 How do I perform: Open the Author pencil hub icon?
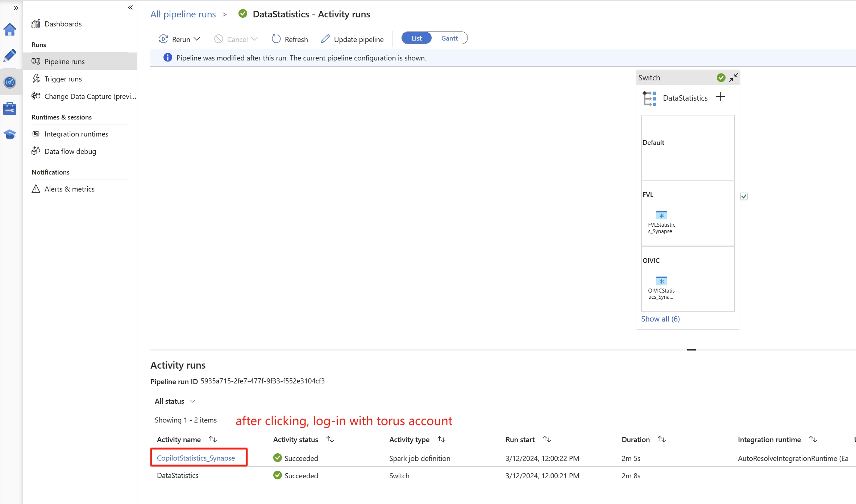point(10,55)
